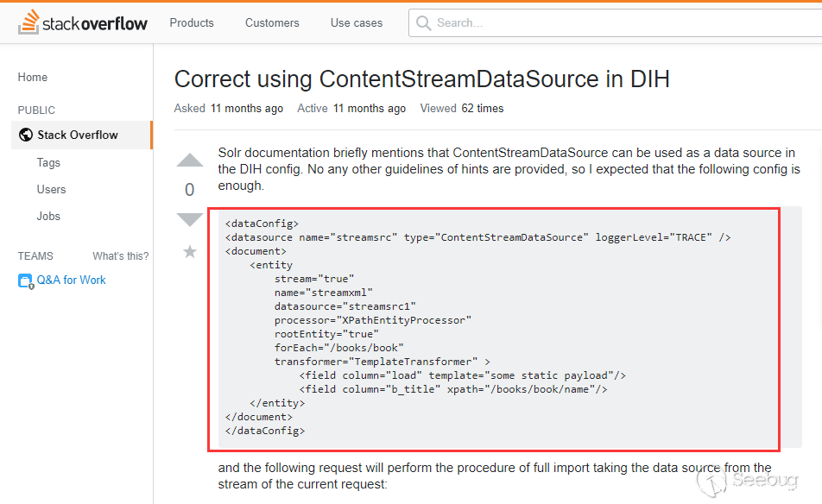This screenshot has height=504, width=822.
Task: Open the Customers menu item
Action: click(272, 22)
